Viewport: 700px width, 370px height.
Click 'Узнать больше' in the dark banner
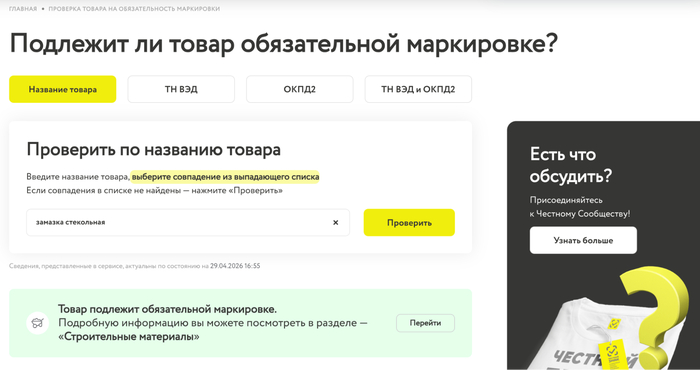coord(583,241)
